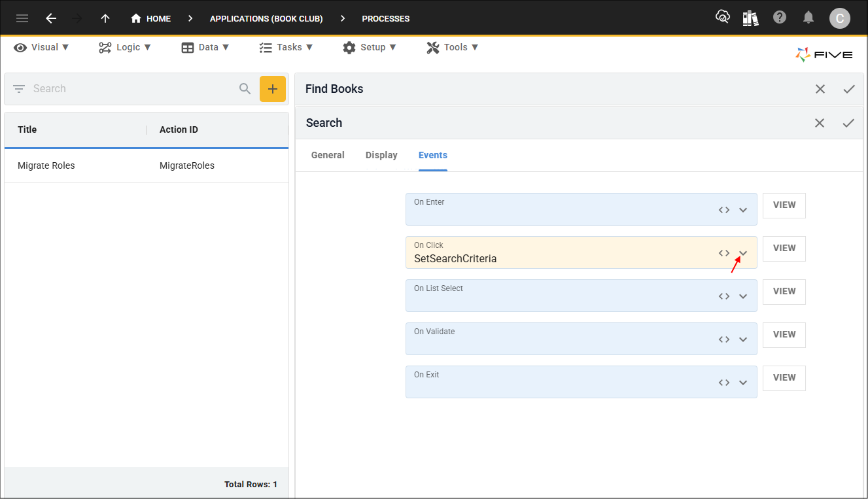Go to HOME in the breadcrumb
Viewport: 868px width, 499px height.
coord(150,18)
